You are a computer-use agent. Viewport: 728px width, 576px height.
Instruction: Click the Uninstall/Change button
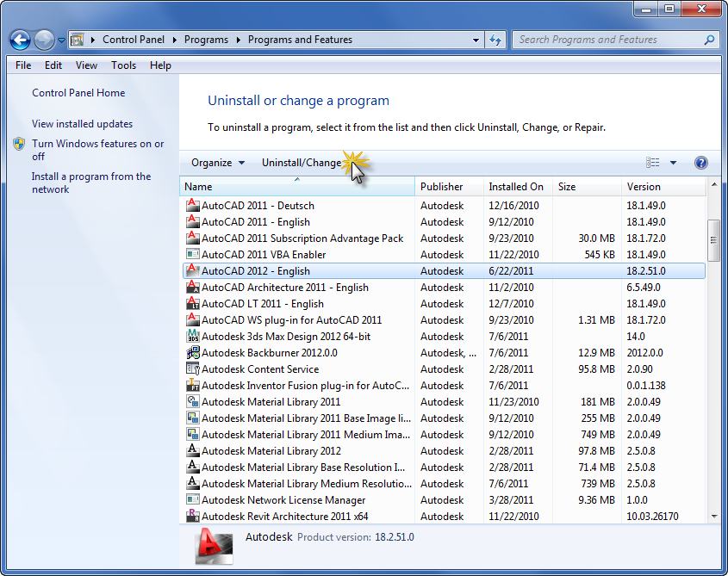click(302, 163)
